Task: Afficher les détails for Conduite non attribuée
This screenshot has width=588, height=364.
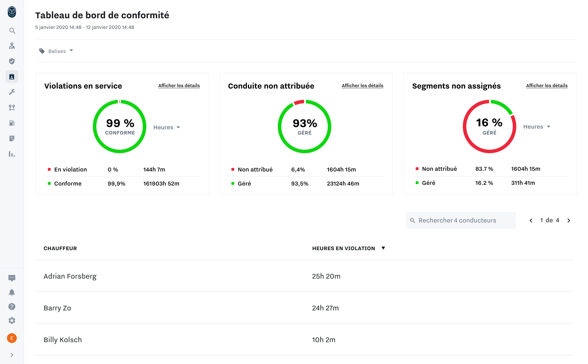Action: point(363,85)
